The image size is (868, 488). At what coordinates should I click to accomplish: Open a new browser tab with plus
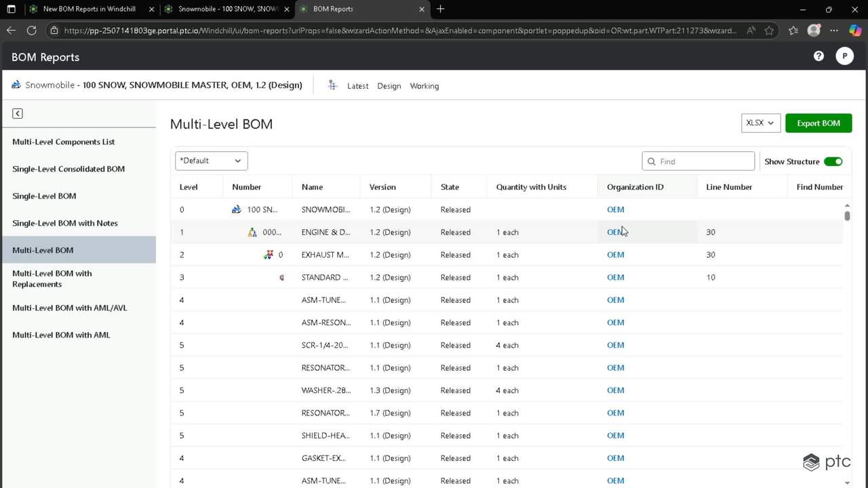[x=441, y=9]
